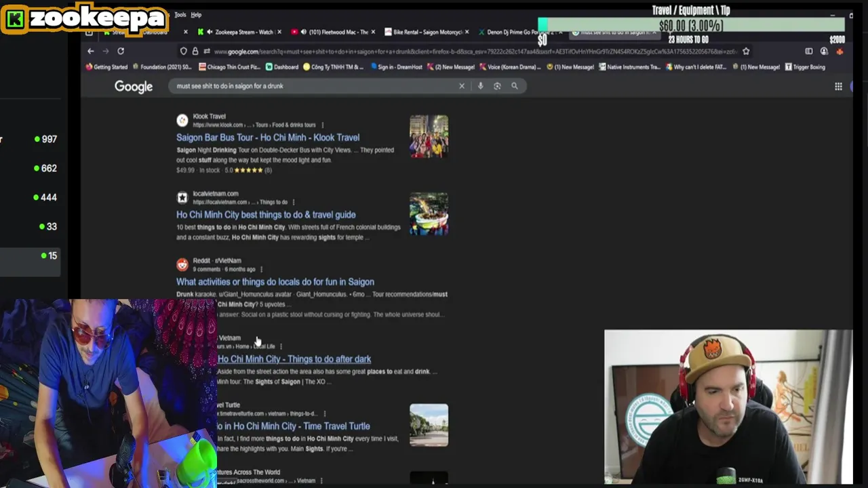Open Sign in - DreamHost bookmark
This screenshot has width=868, height=488.
click(x=397, y=67)
